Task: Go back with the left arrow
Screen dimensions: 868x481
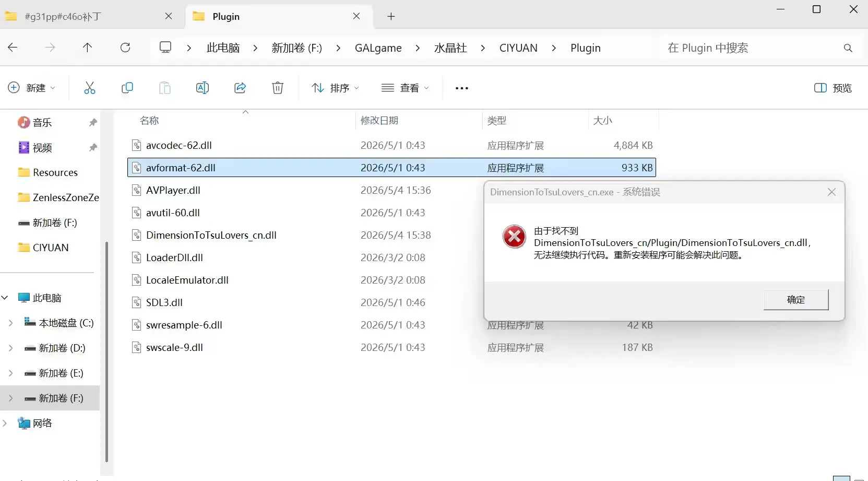Action: point(13,48)
